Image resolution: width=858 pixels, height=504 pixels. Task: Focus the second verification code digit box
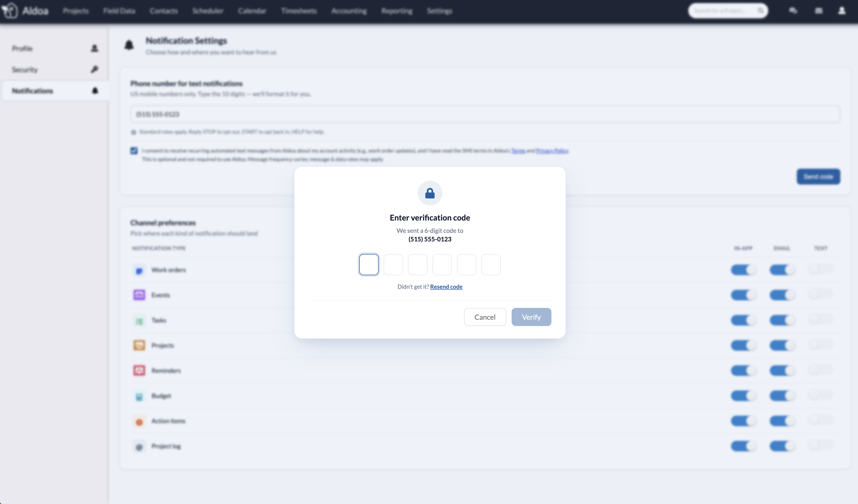393,264
